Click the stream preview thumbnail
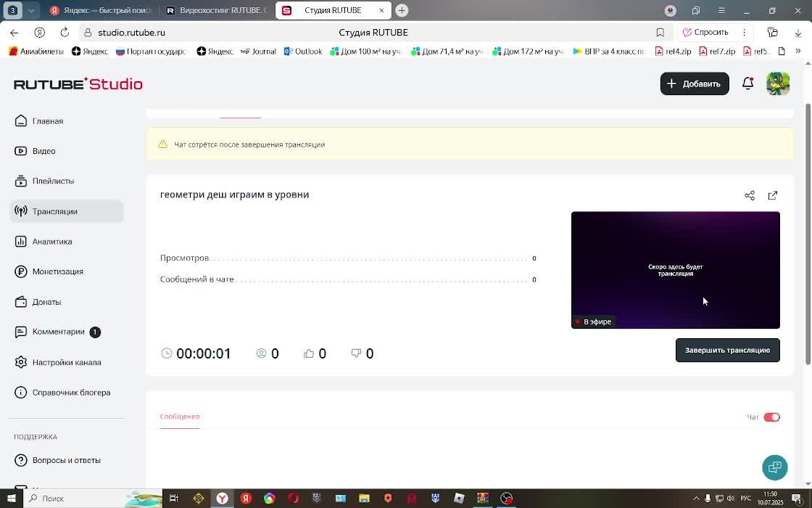Screen dimensions: 812x508 click(x=675, y=269)
